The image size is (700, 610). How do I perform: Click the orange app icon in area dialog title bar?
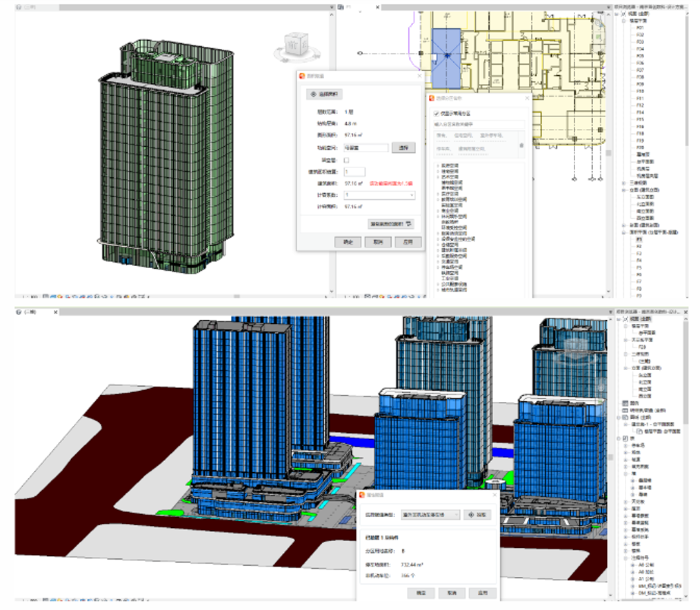tap(303, 76)
